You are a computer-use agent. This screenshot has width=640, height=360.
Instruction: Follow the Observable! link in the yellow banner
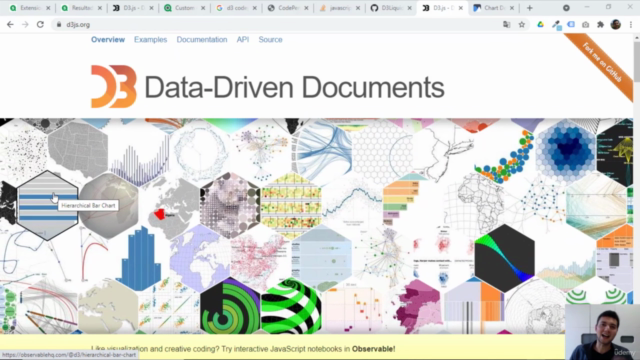(x=373, y=349)
